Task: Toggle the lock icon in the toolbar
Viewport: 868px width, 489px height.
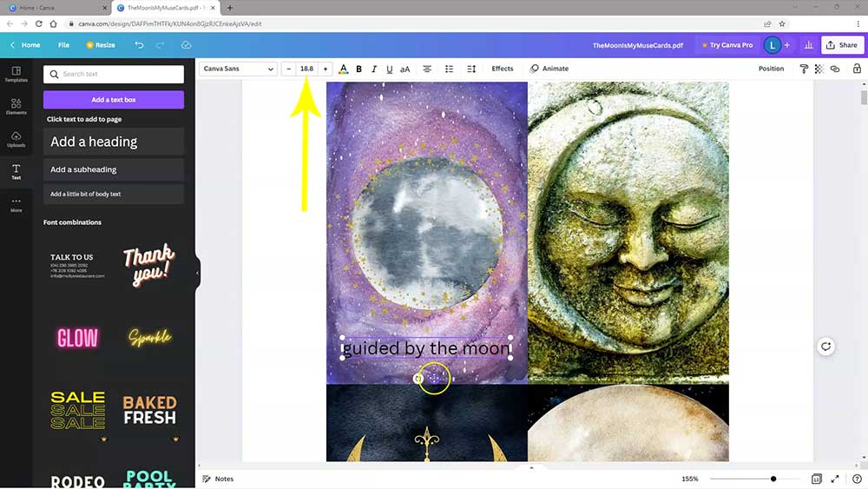Action: [857, 69]
